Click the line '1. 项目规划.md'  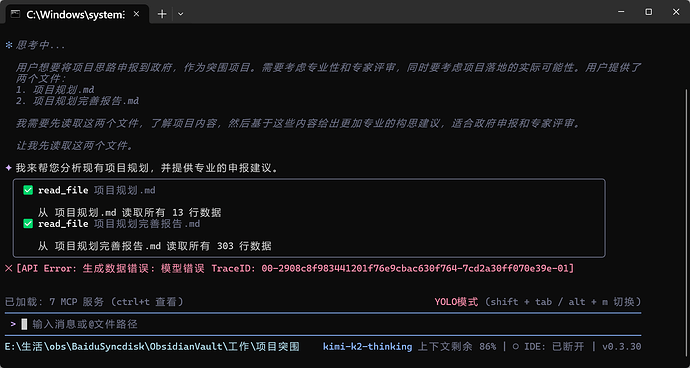coord(55,90)
